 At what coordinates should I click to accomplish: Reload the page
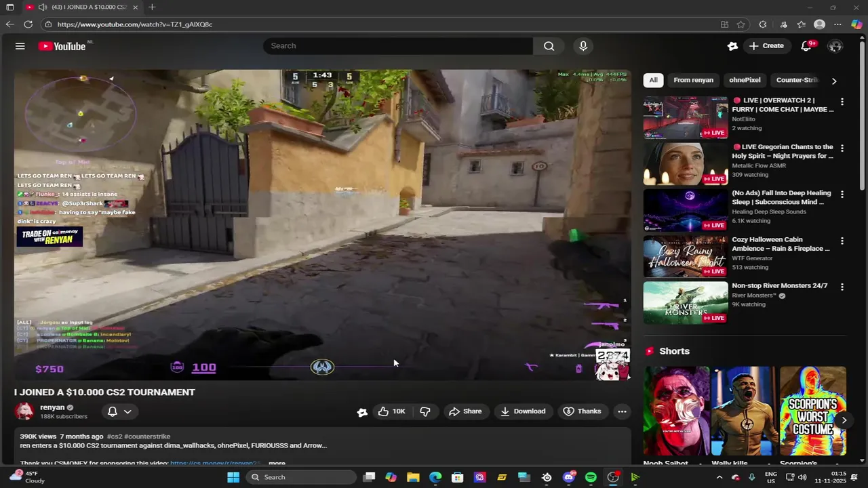pyautogui.click(x=28, y=24)
